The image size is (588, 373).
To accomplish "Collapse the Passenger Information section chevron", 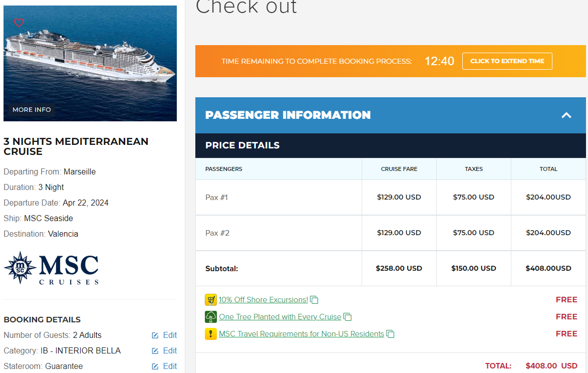I will (x=566, y=115).
